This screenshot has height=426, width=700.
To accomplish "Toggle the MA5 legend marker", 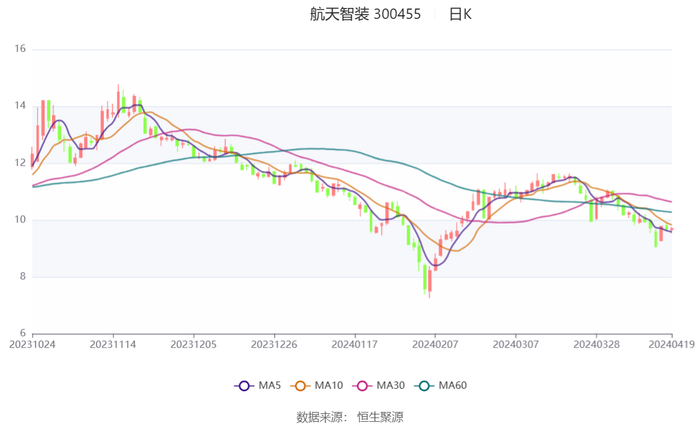I will click(245, 385).
